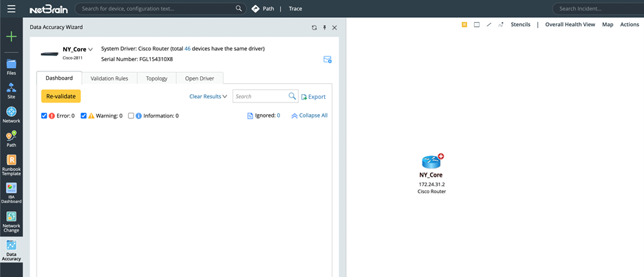
Task: Close the Data Accuracy Wizard panel
Action: point(334,27)
